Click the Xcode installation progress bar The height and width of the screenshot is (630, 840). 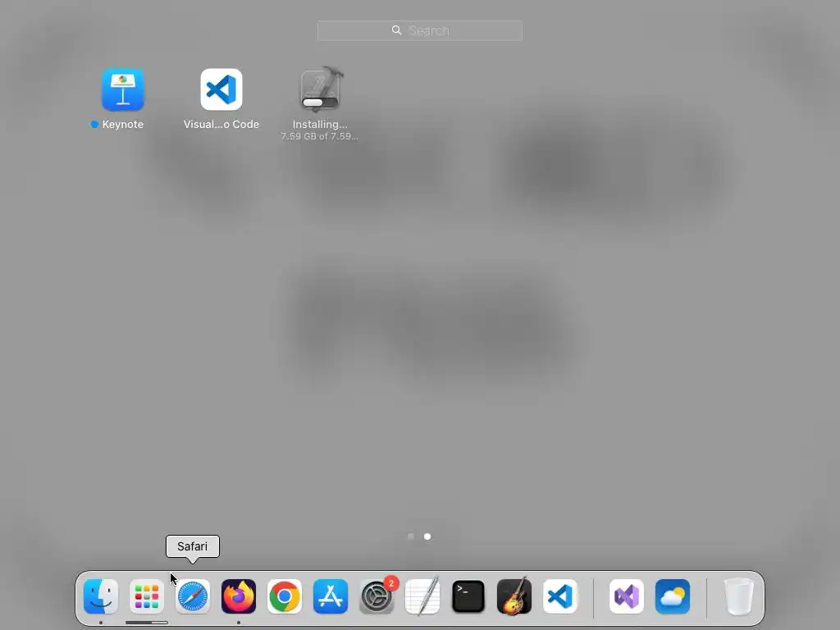[x=321, y=103]
